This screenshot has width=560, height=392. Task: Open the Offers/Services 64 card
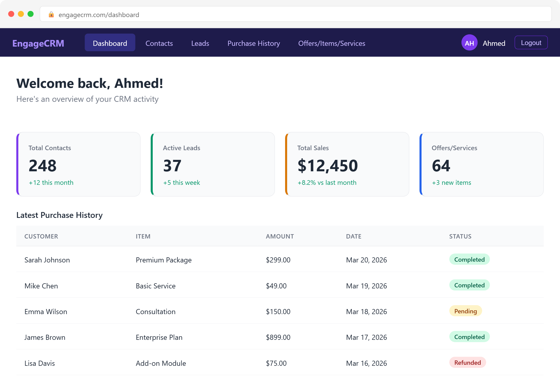[x=482, y=164]
